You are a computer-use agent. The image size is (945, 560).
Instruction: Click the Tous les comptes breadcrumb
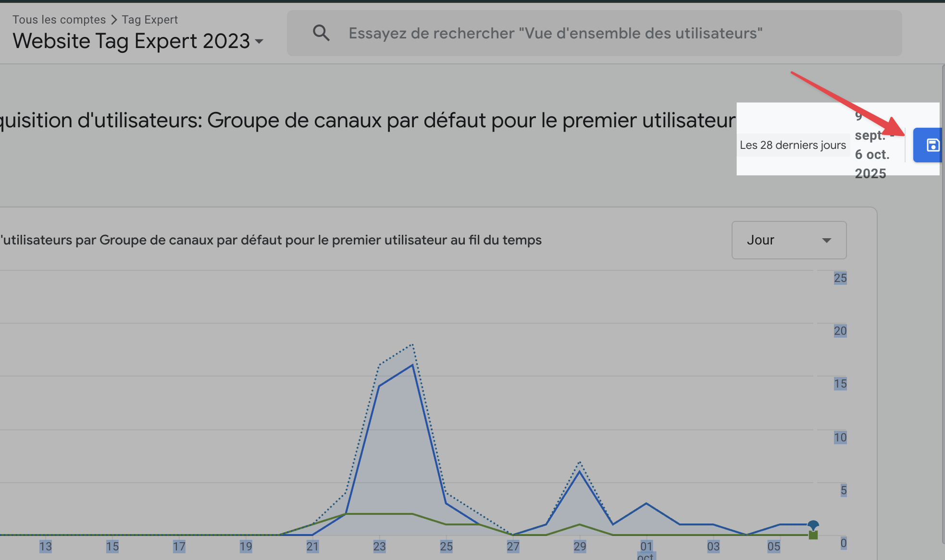[x=59, y=20]
